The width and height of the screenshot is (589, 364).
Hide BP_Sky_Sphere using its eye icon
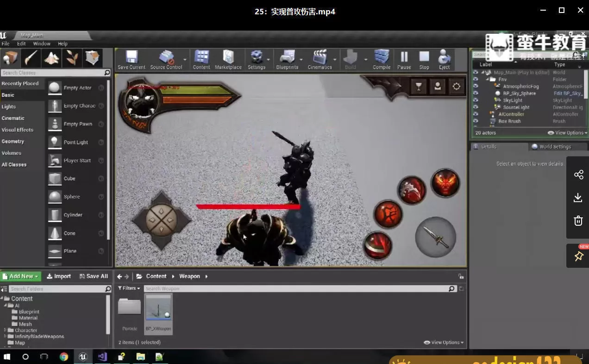[477, 93]
